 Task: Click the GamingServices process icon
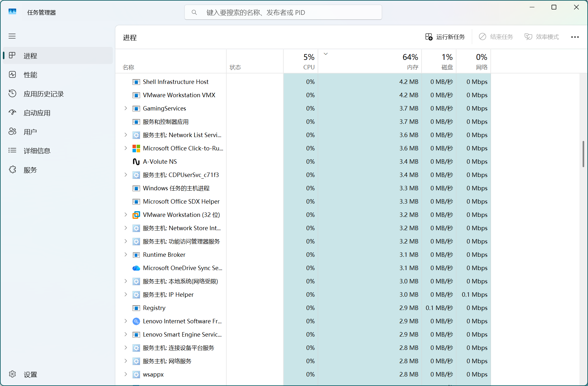point(136,108)
